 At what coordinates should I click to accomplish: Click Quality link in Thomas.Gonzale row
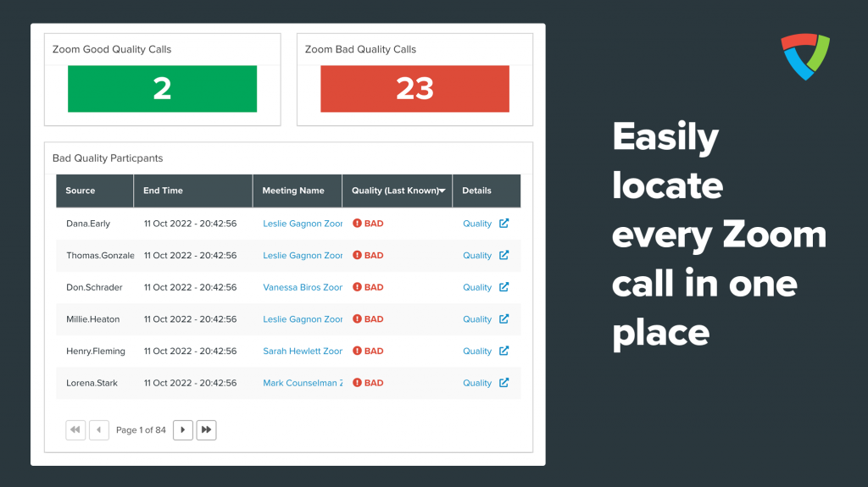pyautogui.click(x=477, y=256)
